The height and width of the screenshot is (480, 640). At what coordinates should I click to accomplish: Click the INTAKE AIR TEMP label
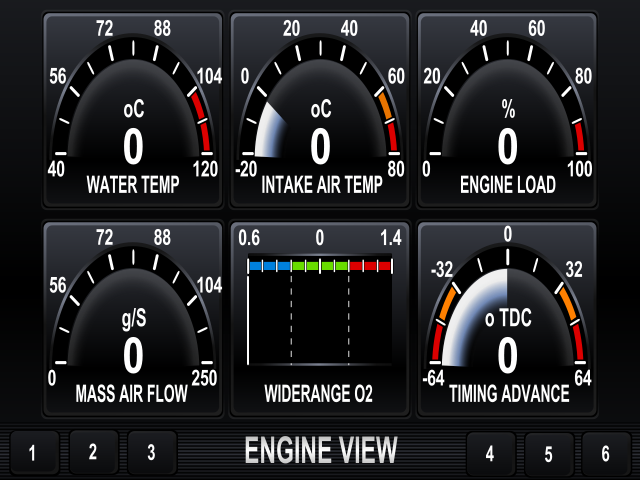pyautogui.click(x=322, y=185)
